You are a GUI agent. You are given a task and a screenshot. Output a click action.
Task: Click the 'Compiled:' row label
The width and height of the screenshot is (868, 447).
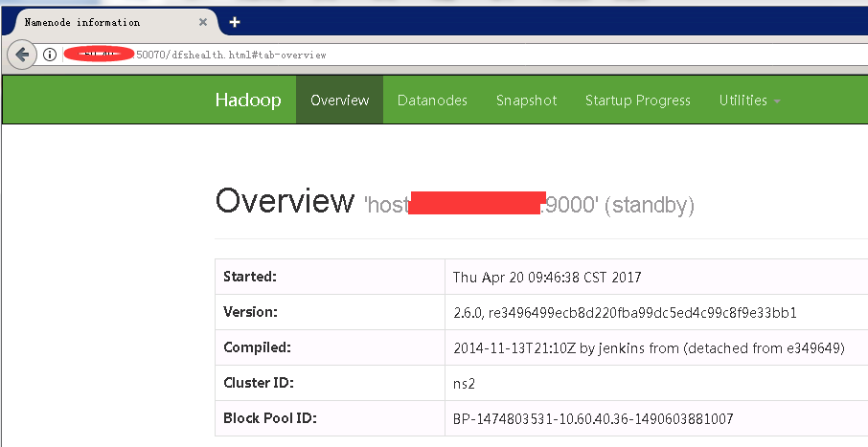coord(257,347)
